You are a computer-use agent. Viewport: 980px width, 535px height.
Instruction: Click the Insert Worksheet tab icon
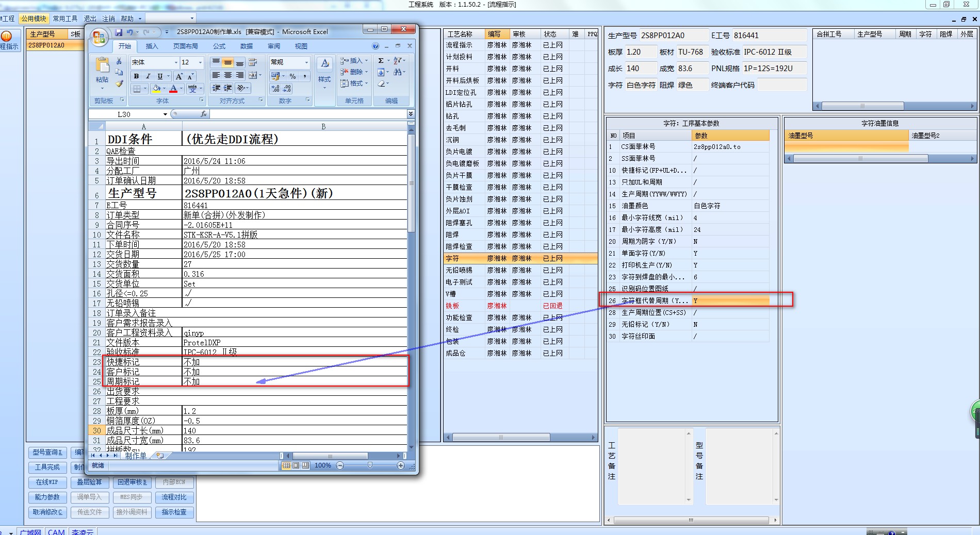[x=160, y=456]
